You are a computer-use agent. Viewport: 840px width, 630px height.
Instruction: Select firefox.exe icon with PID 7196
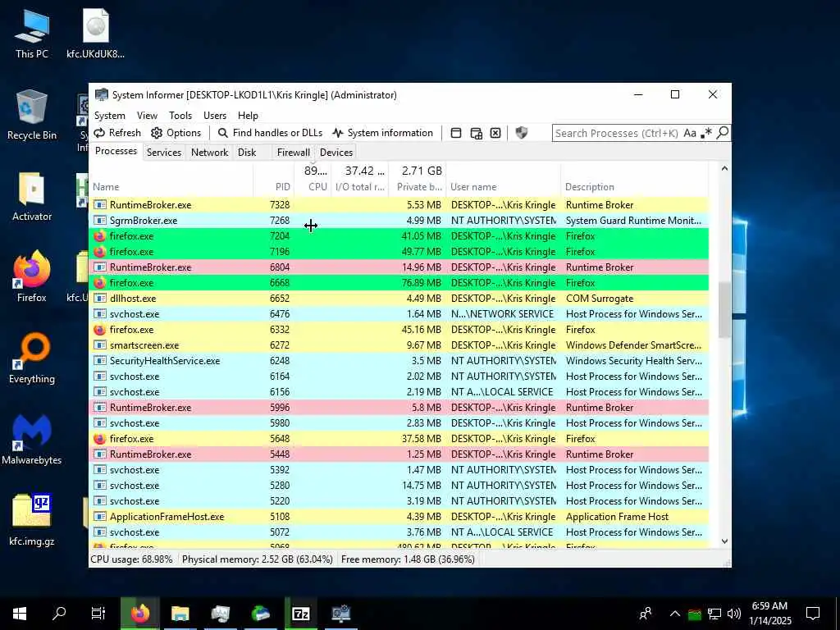99,251
